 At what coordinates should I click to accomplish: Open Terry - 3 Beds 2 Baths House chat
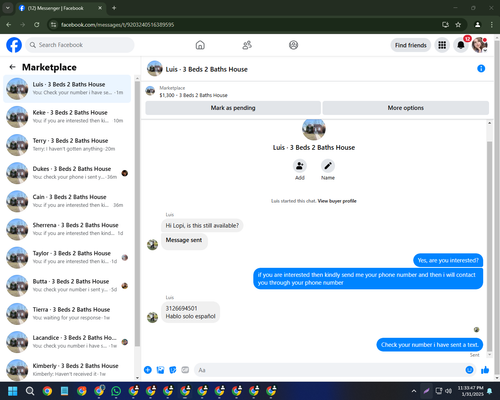coord(67,145)
